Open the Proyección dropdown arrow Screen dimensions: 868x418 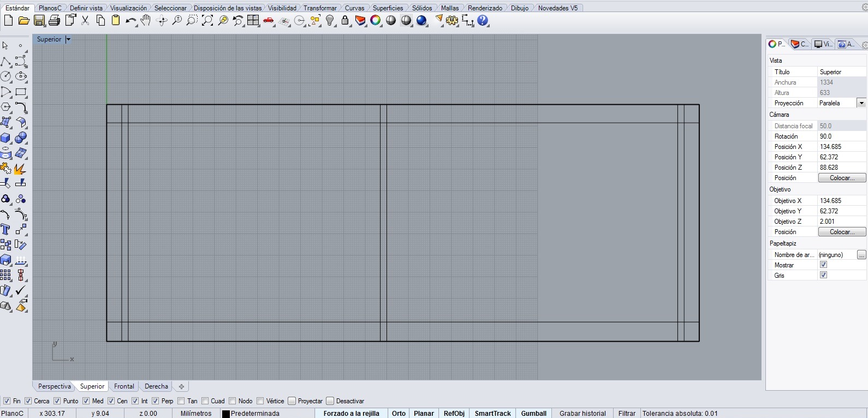tap(861, 103)
